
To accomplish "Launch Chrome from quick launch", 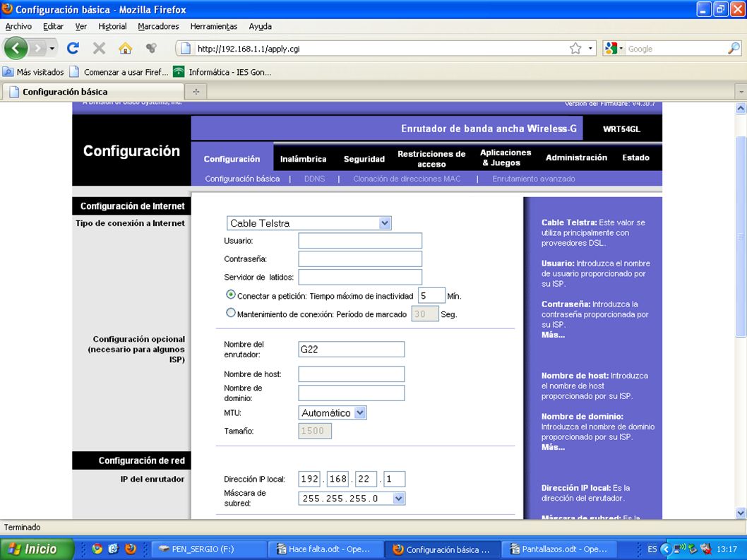I will [x=97, y=549].
